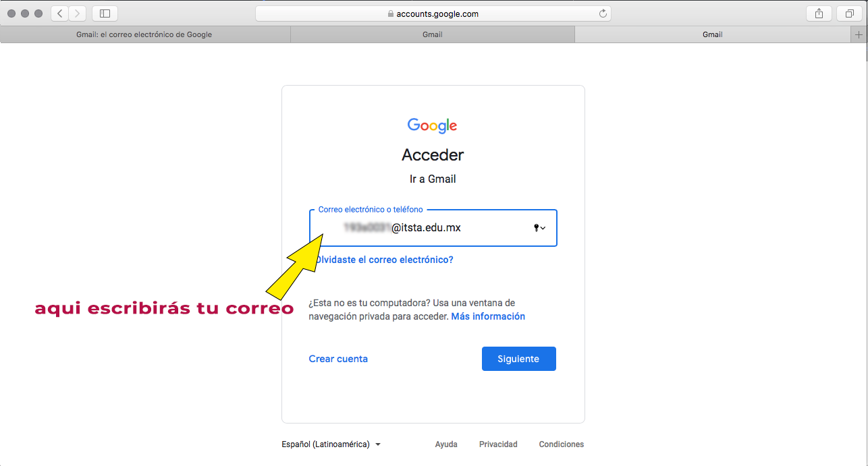Viewport: 868px width, 466px height.
Task: Click the forward navigation arrow
Action: tap(78, 13)
